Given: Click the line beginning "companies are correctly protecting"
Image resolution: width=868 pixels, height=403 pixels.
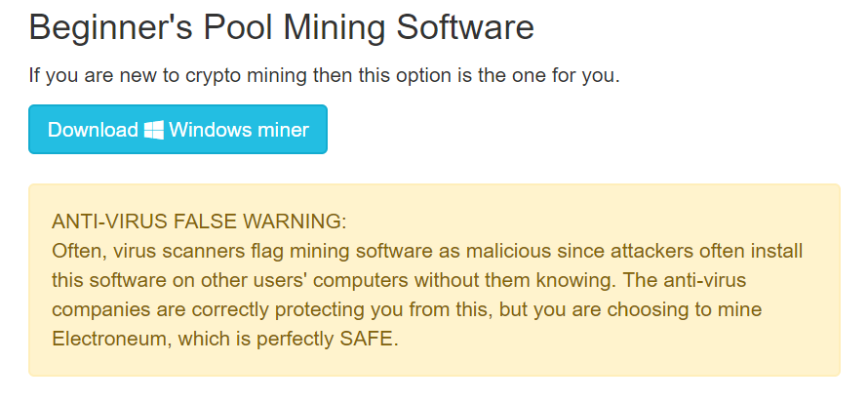Looking at the screenshot, I should tap(407, 309).
